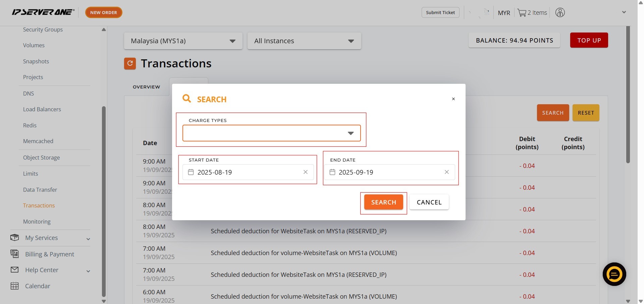644x304 pixels.
Task: Switch to the Overview tab
Action: [146, 87]
